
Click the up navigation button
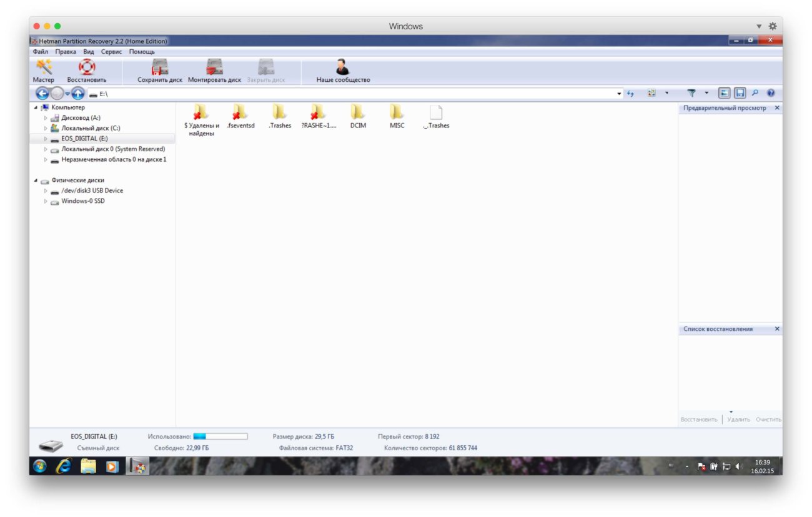point(77,92)
